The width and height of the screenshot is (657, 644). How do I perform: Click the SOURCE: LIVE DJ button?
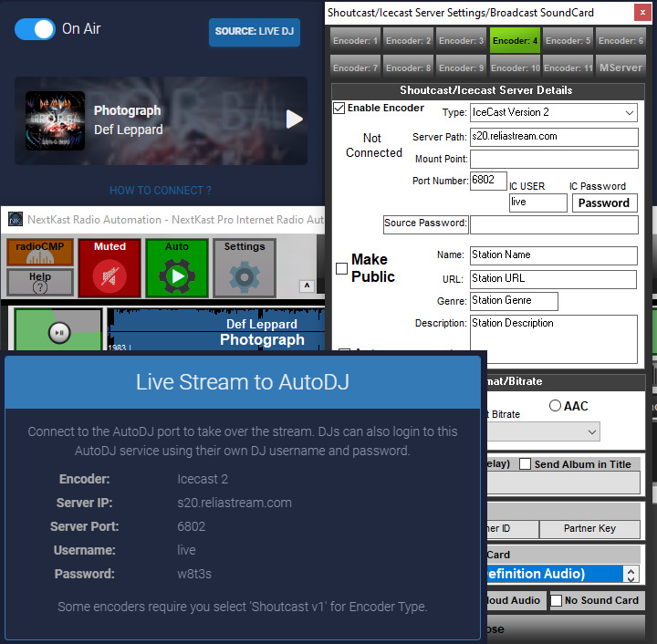point(254,32)
